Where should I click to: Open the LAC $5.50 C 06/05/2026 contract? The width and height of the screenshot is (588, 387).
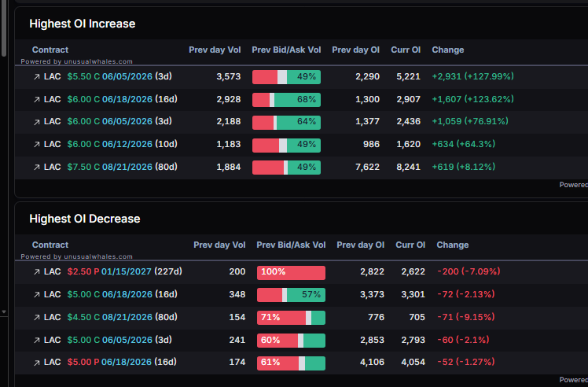coord(108,76)
